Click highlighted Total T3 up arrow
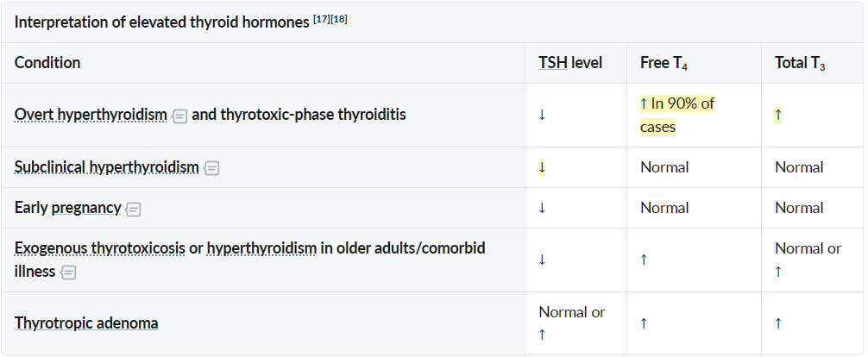Image resolution: width=868 pixels, height=357 pixels. pyautogui.click(x=778, y=116)
